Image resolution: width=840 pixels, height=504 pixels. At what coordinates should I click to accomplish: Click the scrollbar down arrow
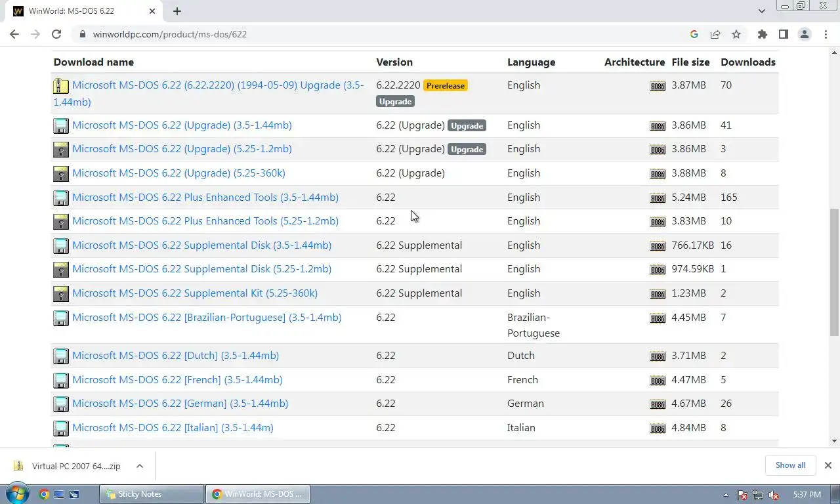pos(834,442)
